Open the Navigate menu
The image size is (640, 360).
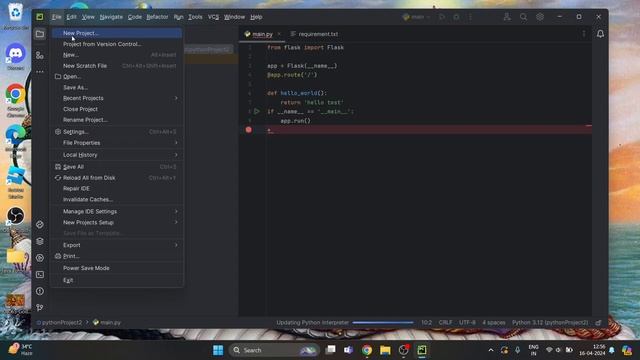(x=111, y=17)
